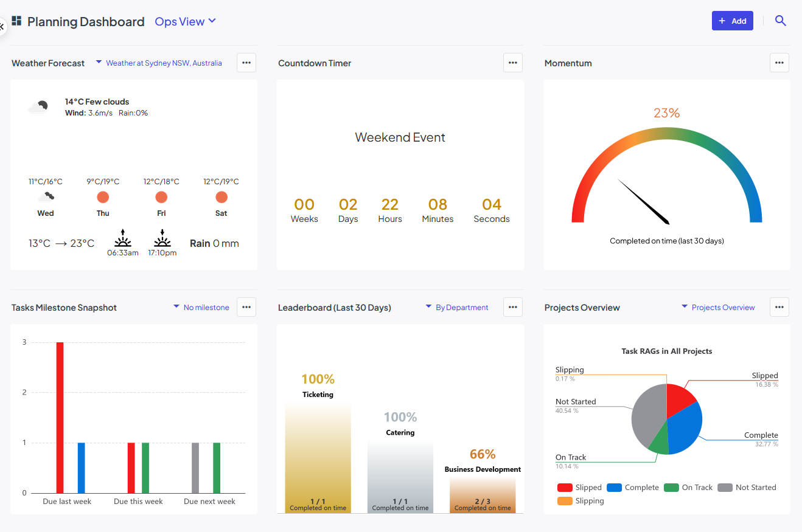Open the Projects Overview selector dropdown

(719, 307)
